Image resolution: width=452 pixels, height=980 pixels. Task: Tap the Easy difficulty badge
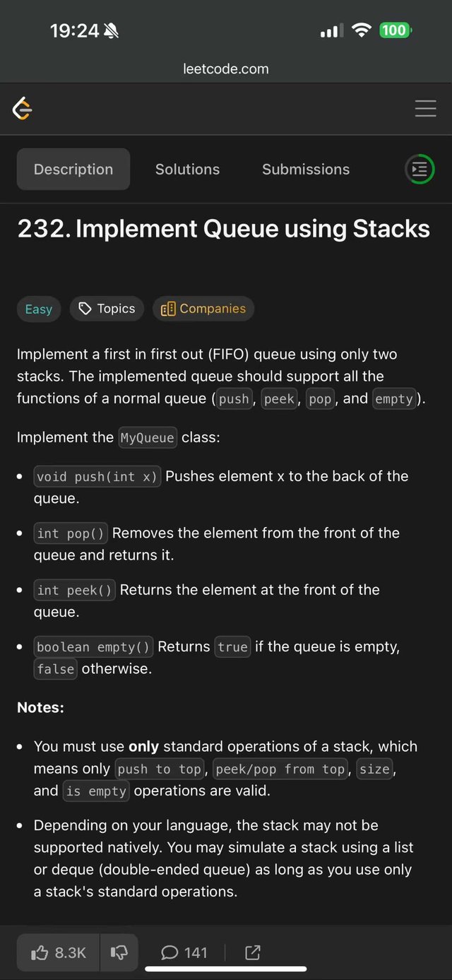point(39,309)
